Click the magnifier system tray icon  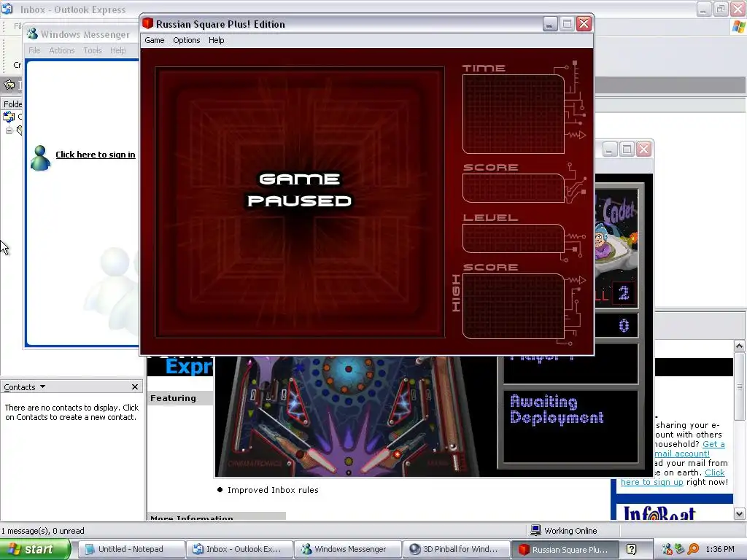(693, 550)
